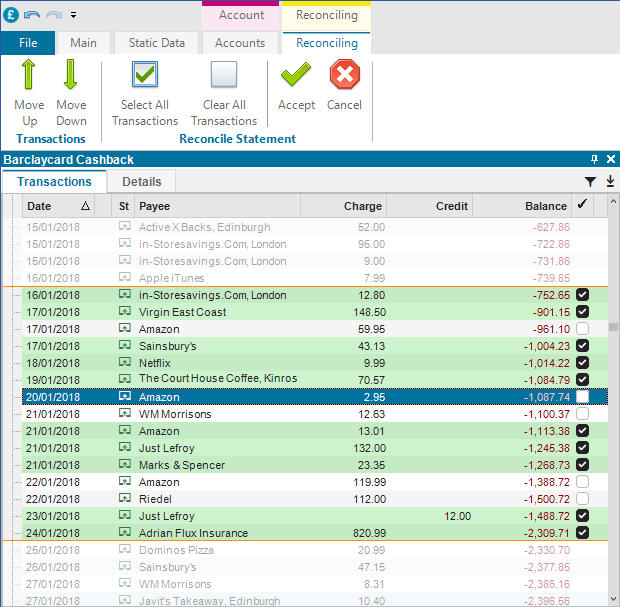This screenshot has height=607, width=620.
Task: Select the Active X Backs, Edinburgh row
Action: pos(315,227)
